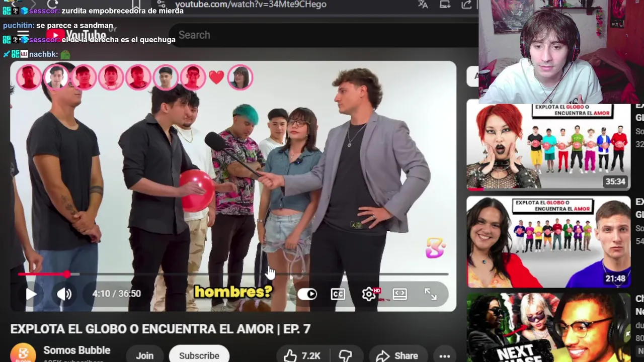Click the browser share page icon
The height and width of the screenshot is (362, 644).
[x=466, y=5]
